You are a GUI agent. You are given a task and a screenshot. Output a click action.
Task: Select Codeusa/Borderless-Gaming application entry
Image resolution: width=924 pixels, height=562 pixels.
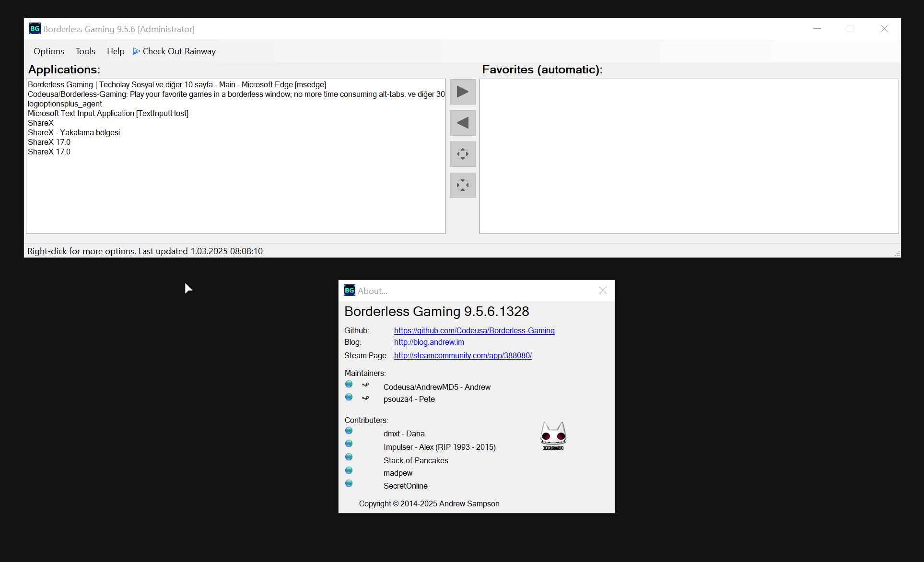235,94
